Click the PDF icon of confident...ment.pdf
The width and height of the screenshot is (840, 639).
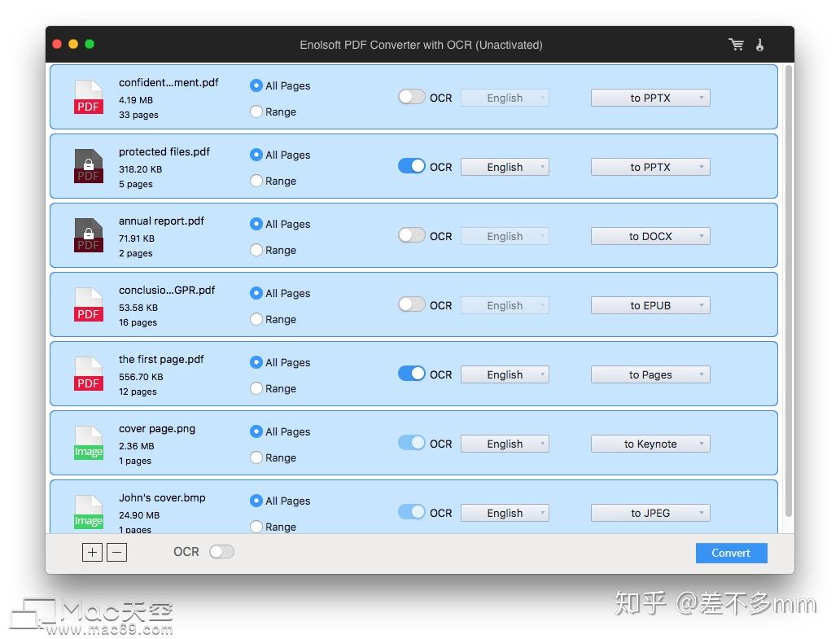(89, 97)
